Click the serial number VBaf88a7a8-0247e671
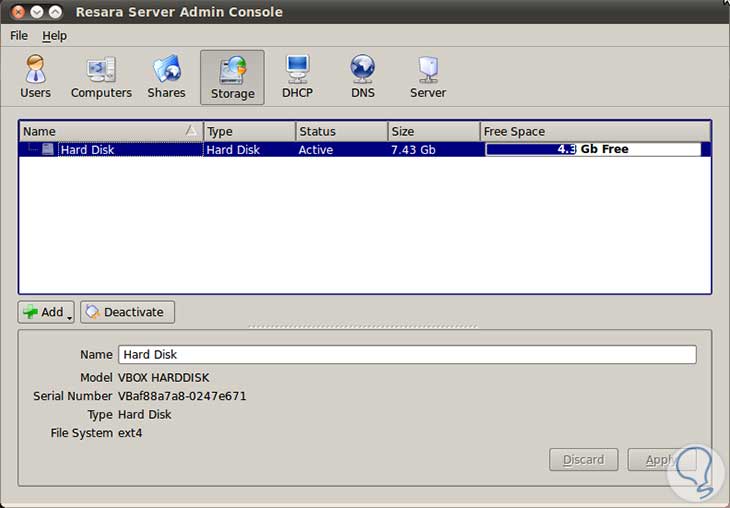The image size is (730, 508). [x=182, y=396]
